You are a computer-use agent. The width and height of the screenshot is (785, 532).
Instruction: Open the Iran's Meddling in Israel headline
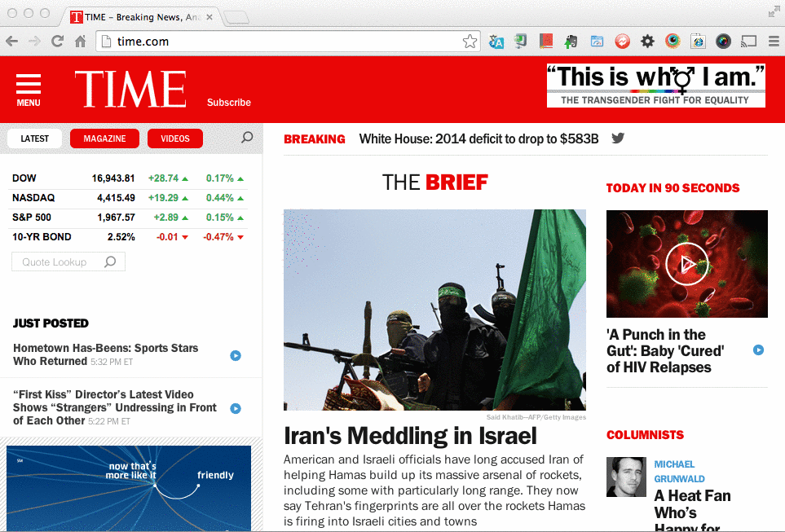click(x=410, y=435)
